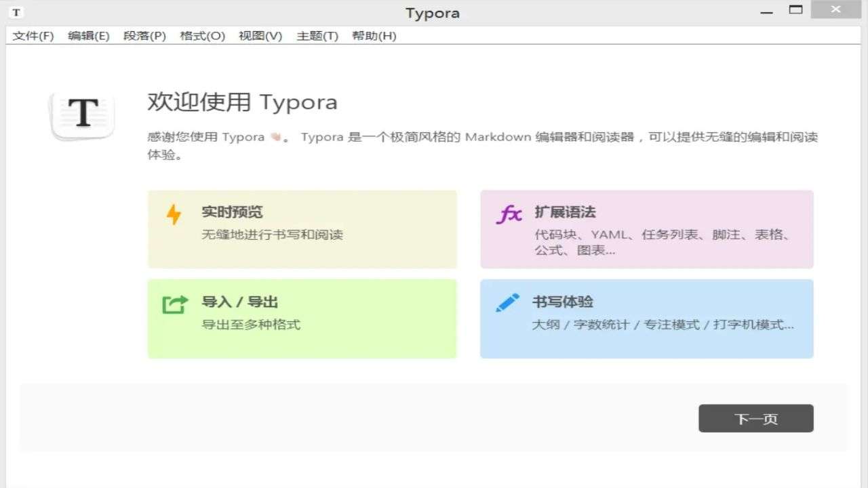Click the pencil icon beside 书写体验
Screen dimensions: 868x488
[x=506, y=302]
